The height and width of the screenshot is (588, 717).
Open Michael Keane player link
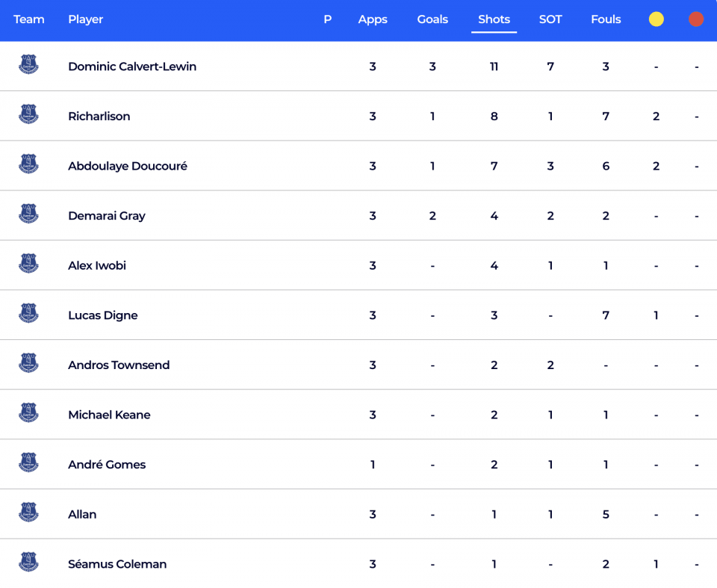coord(109,415)
